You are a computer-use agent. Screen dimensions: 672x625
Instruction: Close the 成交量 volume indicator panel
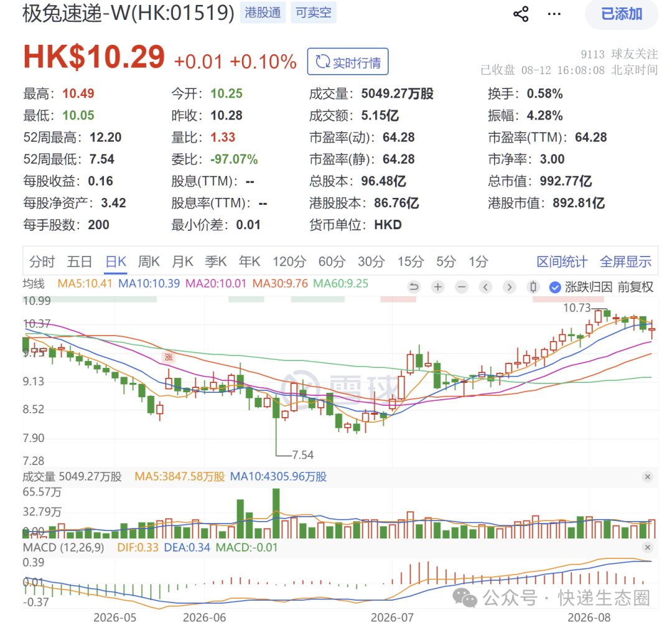[x=648, y=477]
